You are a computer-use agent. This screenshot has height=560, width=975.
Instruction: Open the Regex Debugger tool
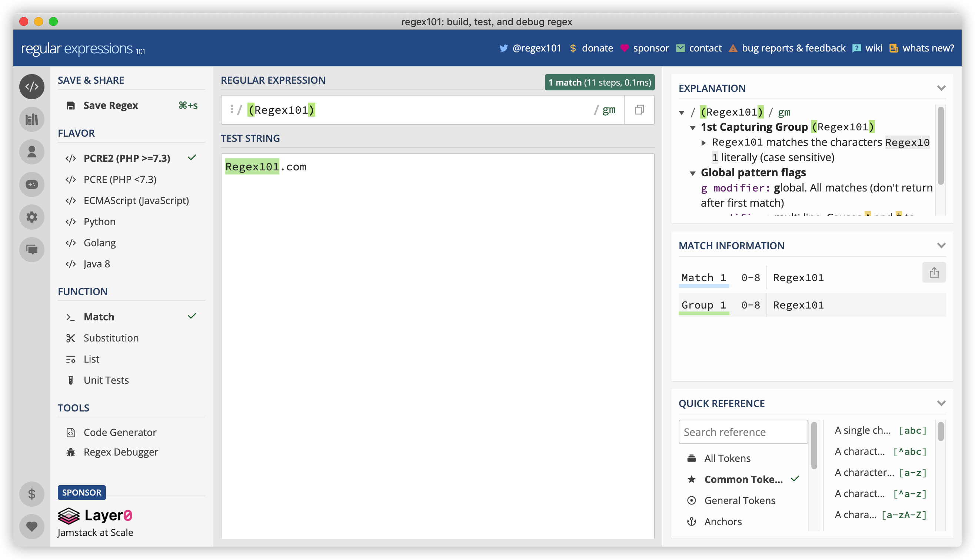[x=120, y=452]
